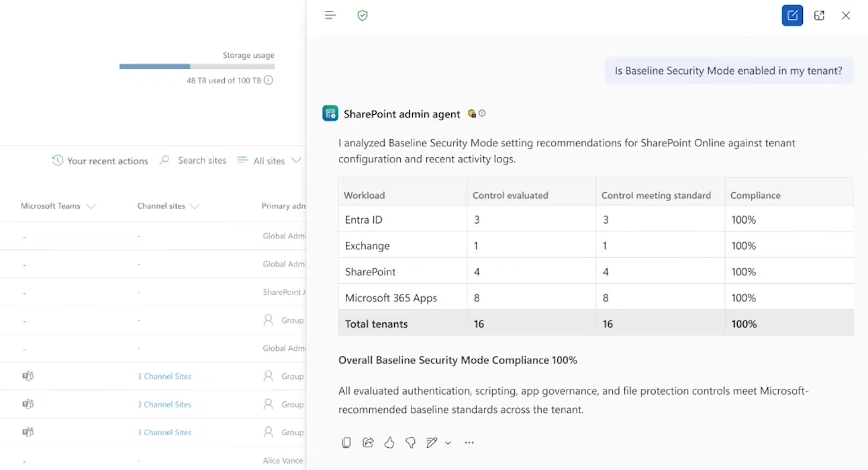The height and width of the screenshot is (470, 868).
Task: Click the SharePoint workload cell
Action: [x=403, y=272]
